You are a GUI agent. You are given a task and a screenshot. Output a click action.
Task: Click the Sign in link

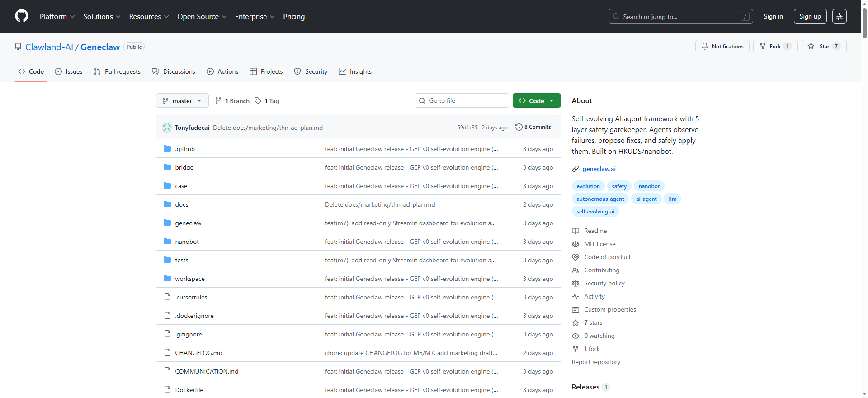coord(773,16)
